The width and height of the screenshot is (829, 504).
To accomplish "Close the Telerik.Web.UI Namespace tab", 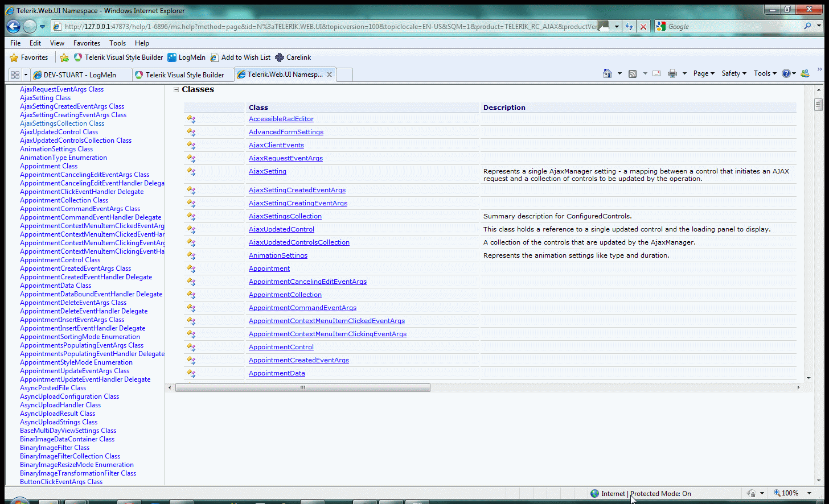I will click(329, 75).
